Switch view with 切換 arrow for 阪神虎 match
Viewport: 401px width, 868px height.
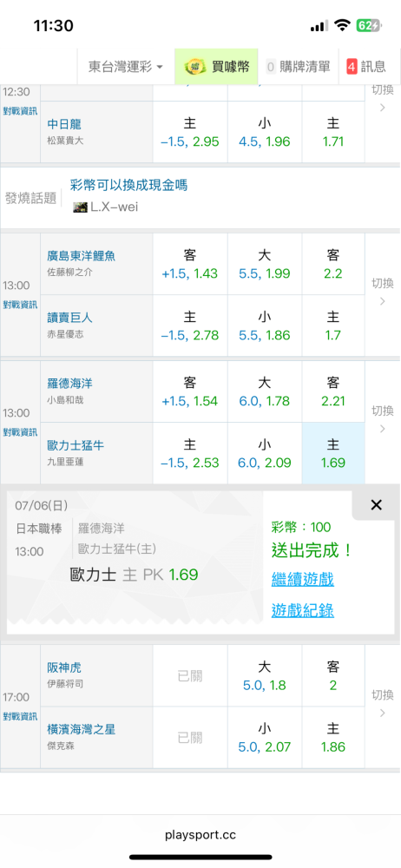pos(382,704)
